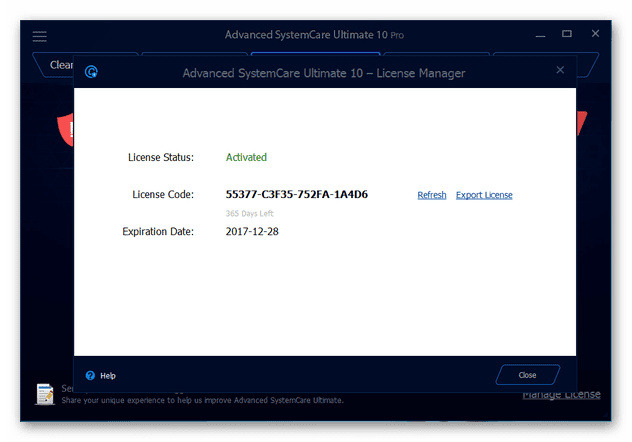The width and height of the screenshot is (632, 442).
Task: Click the License Manager logo icon
Action: point(91,72)
